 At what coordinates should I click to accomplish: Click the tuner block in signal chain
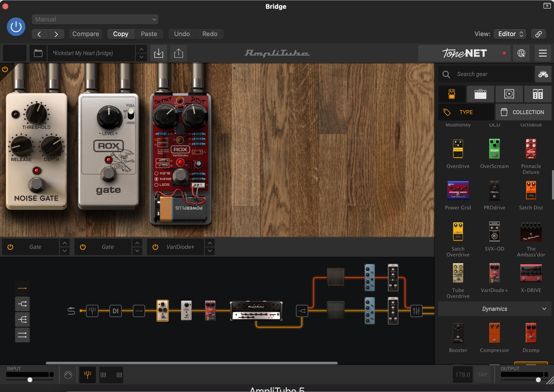click(x=92, y=311)
